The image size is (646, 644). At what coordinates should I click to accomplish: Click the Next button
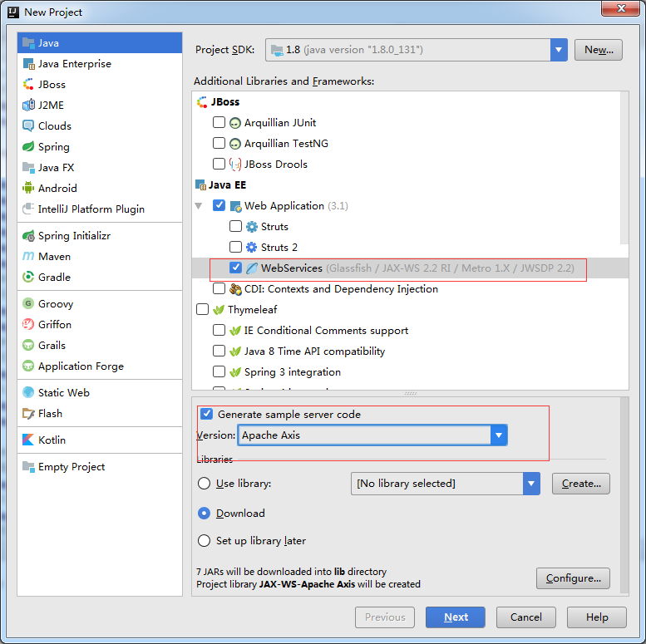(456, 617)
